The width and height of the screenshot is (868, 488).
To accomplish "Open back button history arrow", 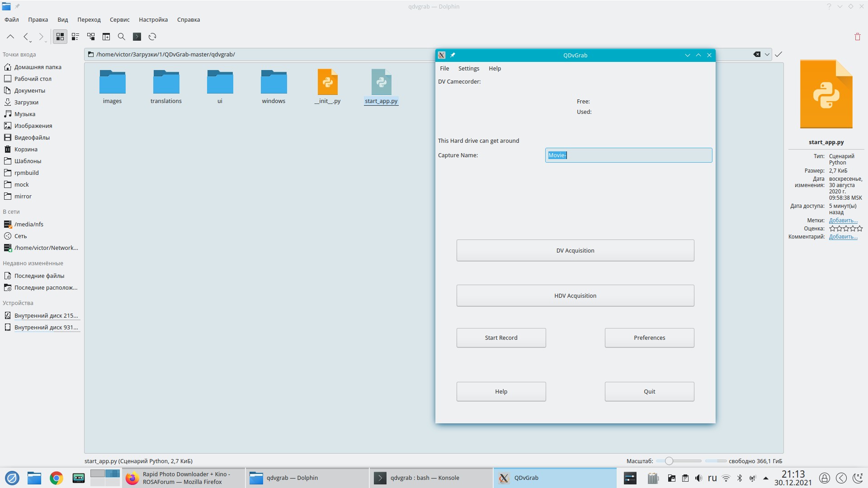I will (x=30, y=42).
